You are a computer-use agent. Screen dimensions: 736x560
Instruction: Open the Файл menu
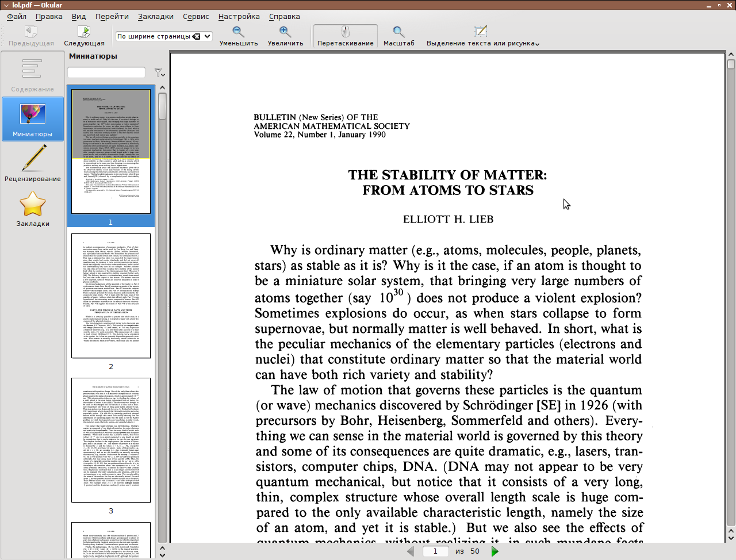pos(17,17)
